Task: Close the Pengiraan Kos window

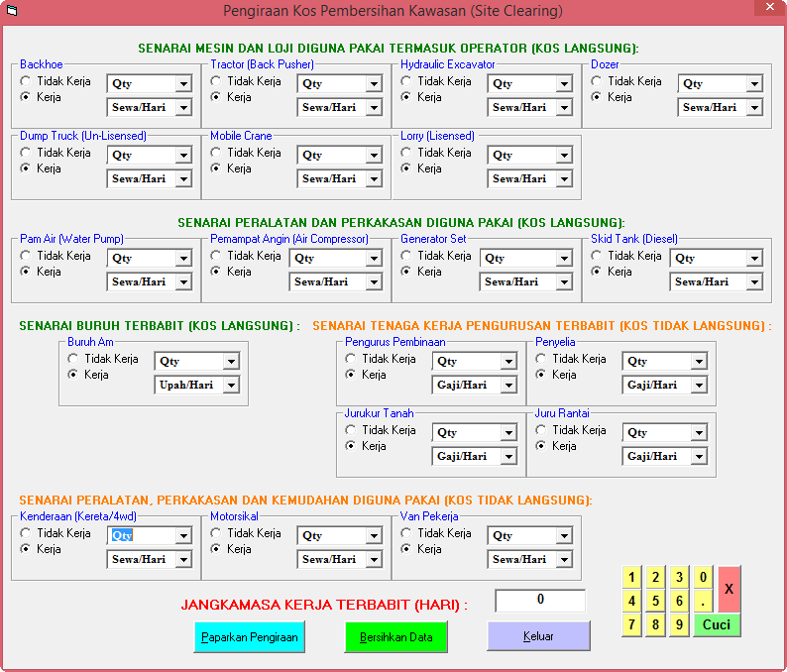Action: pos(770,7)
